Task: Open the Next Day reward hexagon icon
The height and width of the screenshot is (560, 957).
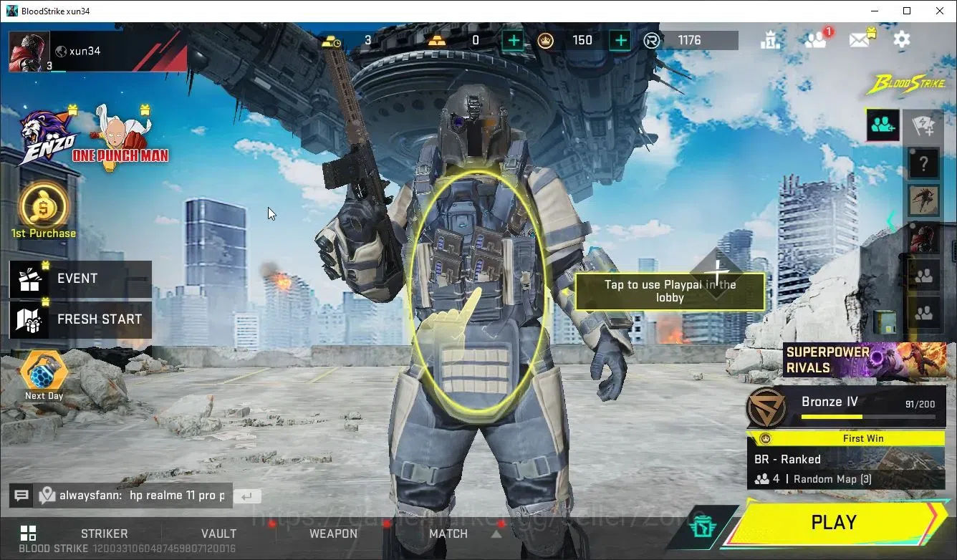Action: pyautogui.click(x=44, y=372)
